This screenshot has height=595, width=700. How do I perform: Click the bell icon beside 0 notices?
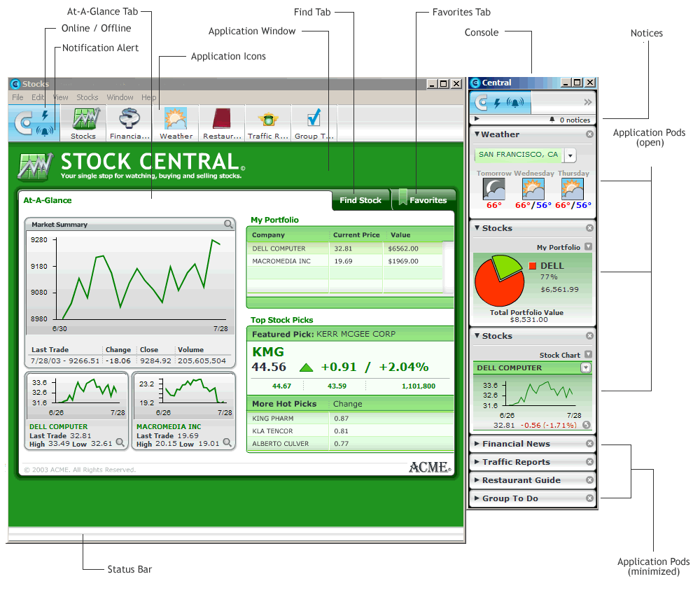[x=552, y=120]
